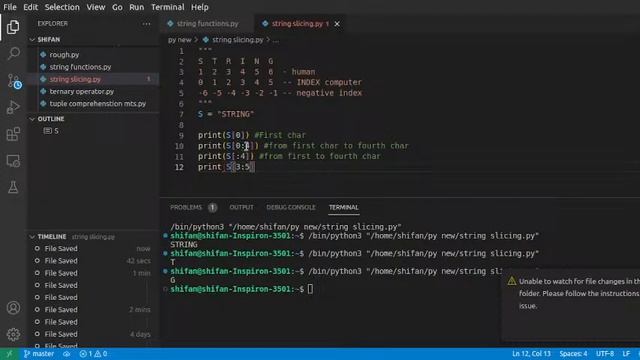Click the warning icon in notification
Image resolution: width=640 pixels, height=360 pixels.
click(x=512, y=281)
